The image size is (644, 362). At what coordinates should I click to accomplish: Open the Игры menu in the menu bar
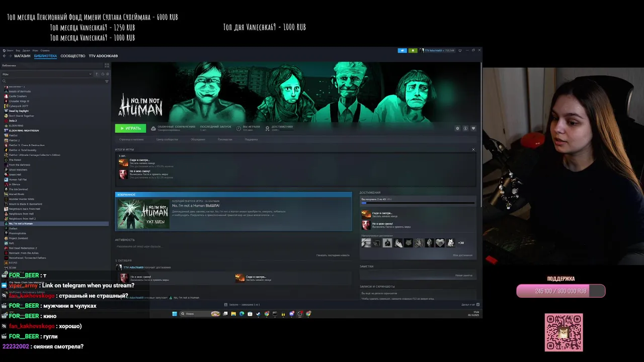coord(35,50)
